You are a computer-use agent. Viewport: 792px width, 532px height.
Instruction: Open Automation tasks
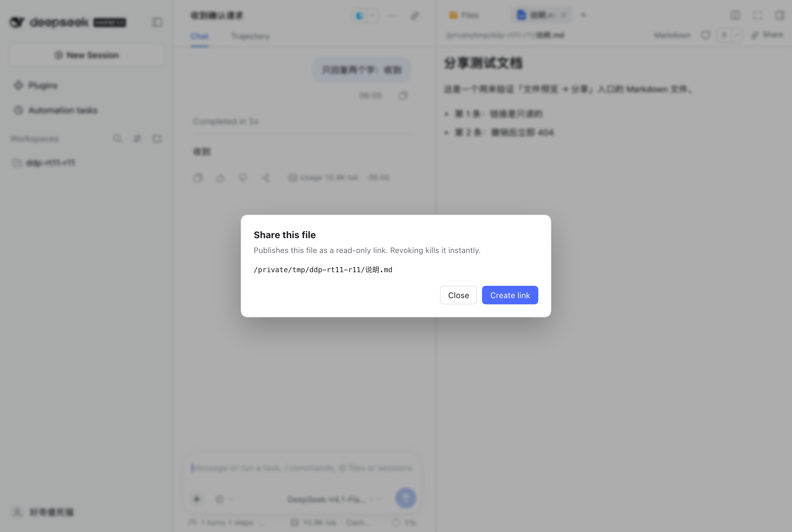[x=55, y=110]
